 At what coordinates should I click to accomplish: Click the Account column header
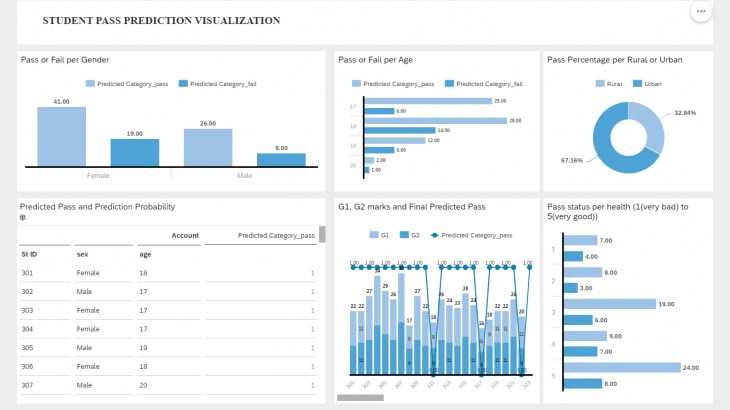click(x=184, y=236)
